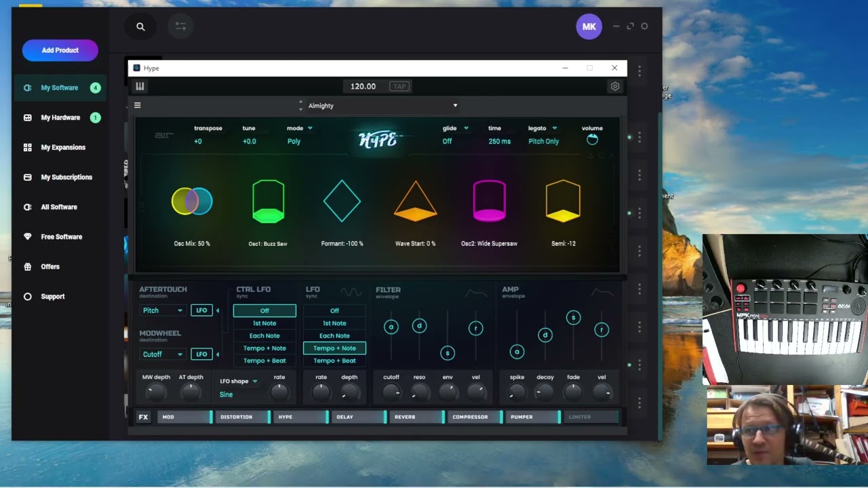Select LFO sync Off option
The width and height of the screenshot is (868, 488).
(334, 310)
